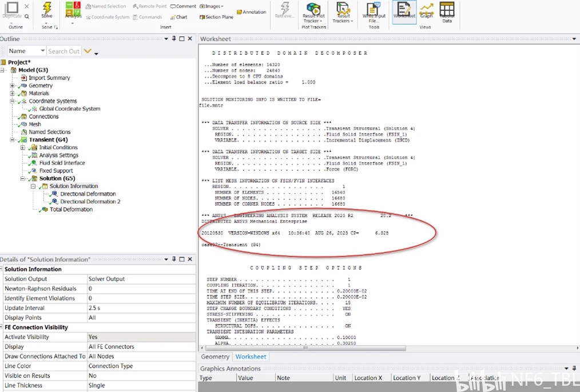Collapse the Solution Information node
580x392 pixels.
point(33,186)
